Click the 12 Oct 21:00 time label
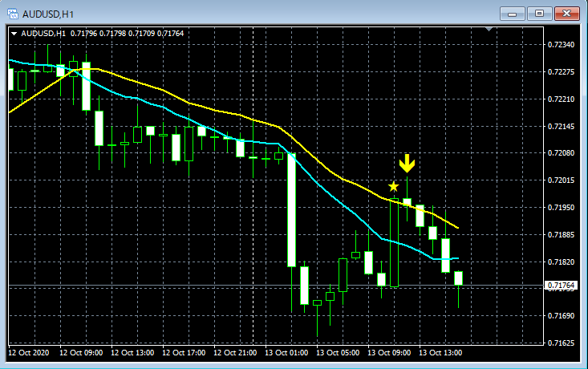This screenshot has width=588, height=369. (x=235, y=353)
